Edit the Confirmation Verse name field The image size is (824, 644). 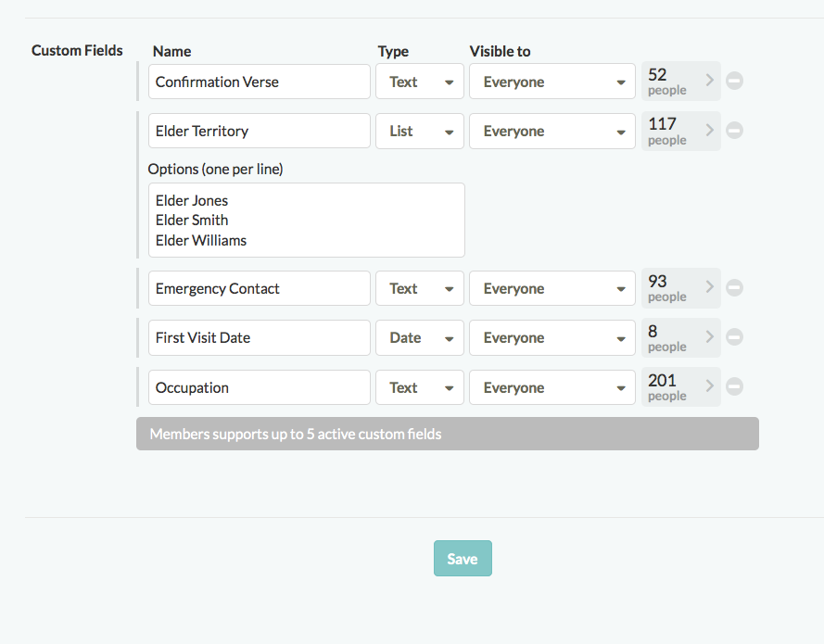click(259, 82)
